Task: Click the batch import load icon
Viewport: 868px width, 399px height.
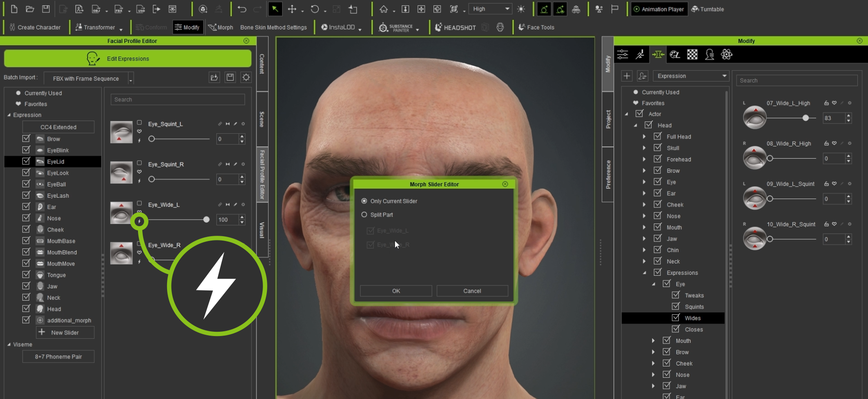Action: click(x=214, y=77)
